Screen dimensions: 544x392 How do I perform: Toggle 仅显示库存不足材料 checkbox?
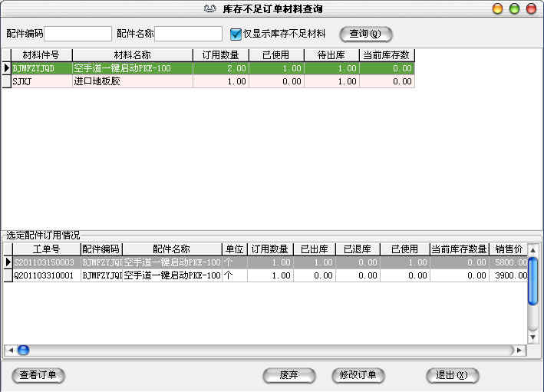(236, 34)
